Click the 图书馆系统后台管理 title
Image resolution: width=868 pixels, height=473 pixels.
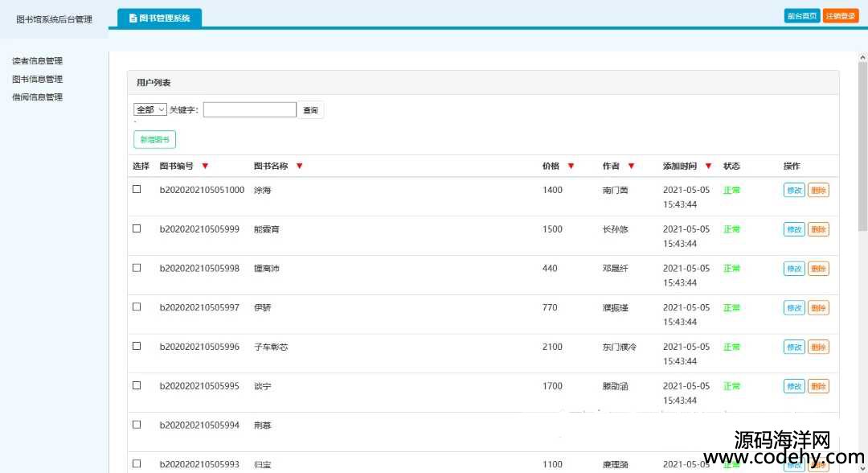[55, 19]
